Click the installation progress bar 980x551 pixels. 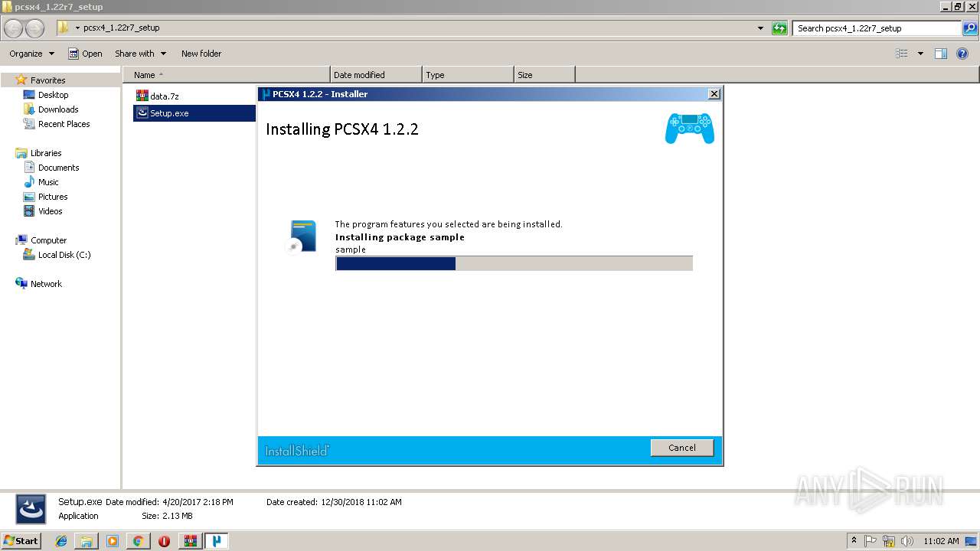tap(514, 263)
